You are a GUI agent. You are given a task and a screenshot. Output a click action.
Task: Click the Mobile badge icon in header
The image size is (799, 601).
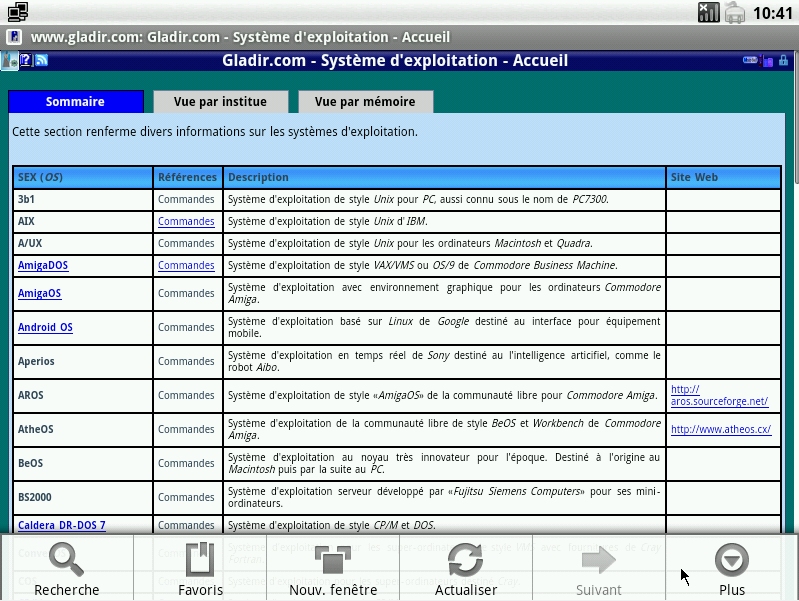pos(750,61)
